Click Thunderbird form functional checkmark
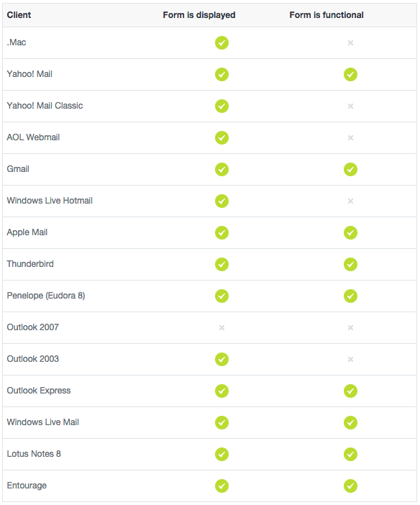 pos(350,265)
